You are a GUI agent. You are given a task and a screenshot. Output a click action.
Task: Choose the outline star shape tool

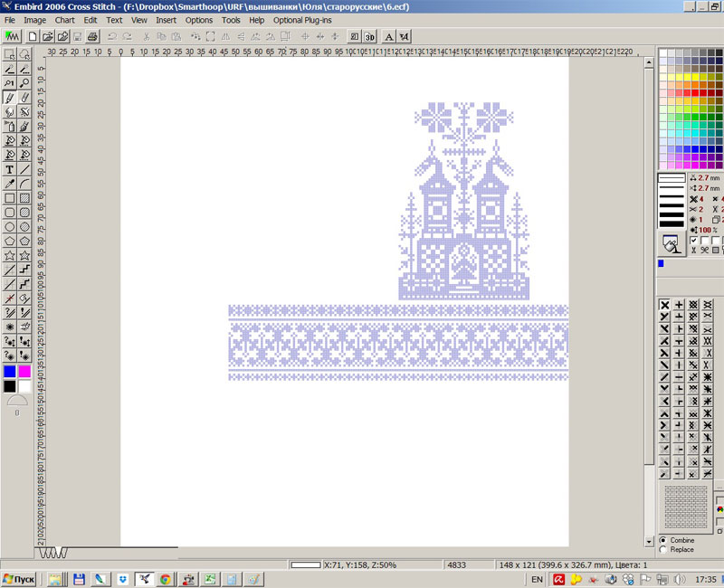coord(9,256)
